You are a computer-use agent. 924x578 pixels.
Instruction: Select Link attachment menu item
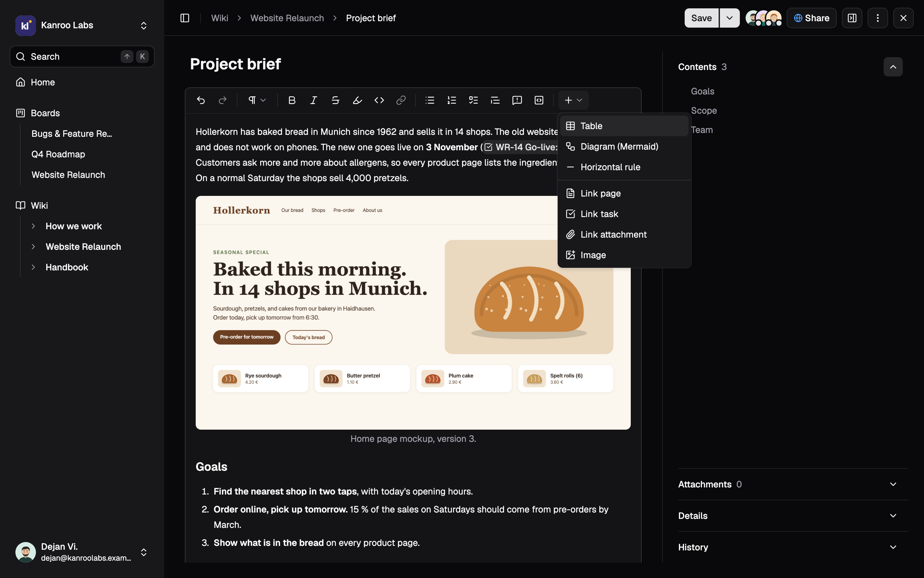point(624,234)
